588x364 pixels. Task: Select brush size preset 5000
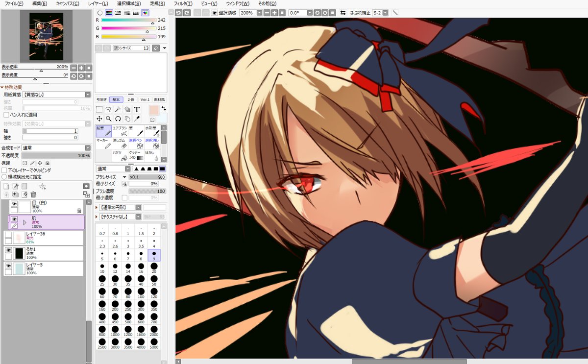pos(154,344)
